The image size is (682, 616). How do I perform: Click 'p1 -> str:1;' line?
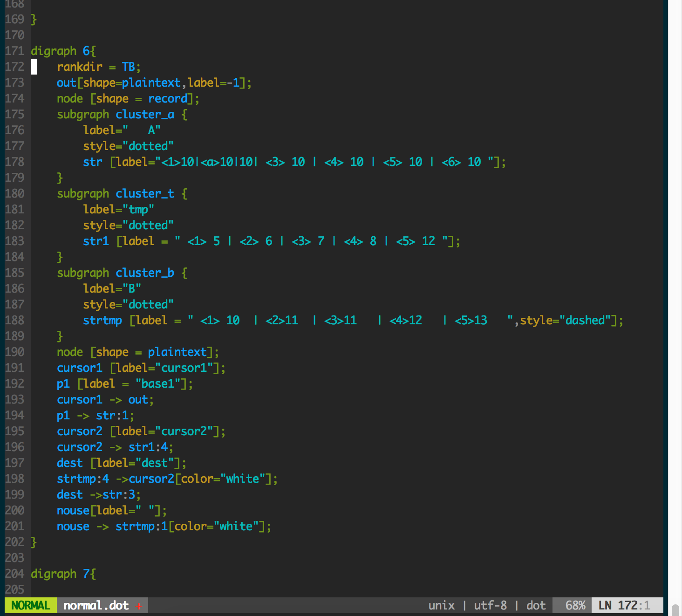(95, 415)
